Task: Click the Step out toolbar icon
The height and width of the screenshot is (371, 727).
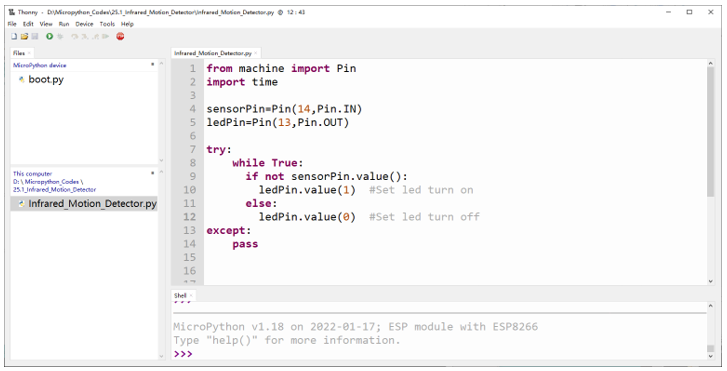Action: pyautogui.click(x=96, y=36)
